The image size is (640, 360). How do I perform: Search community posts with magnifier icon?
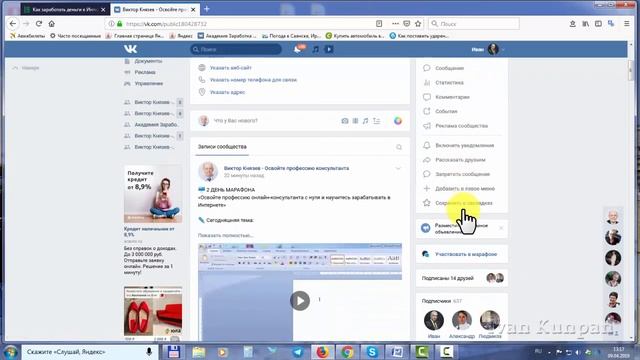[399, 147]
